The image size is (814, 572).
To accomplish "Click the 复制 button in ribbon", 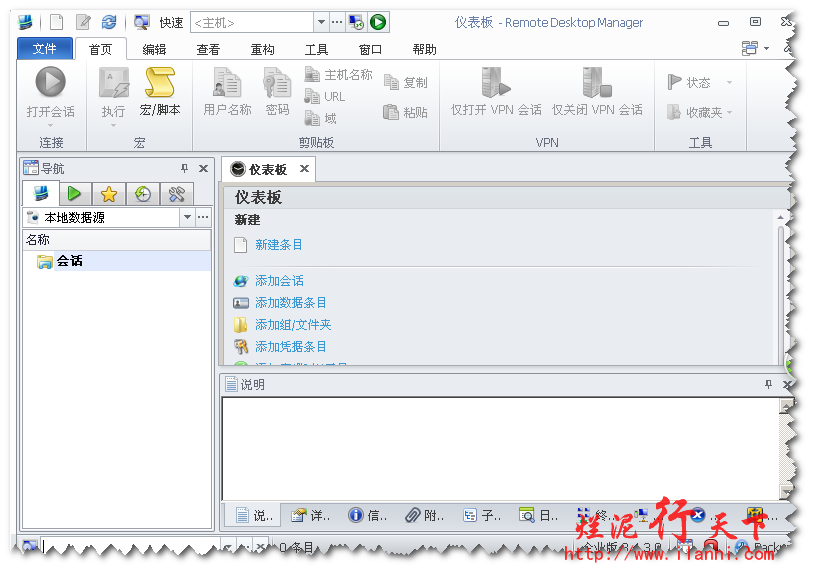I will tap(405, 82).
